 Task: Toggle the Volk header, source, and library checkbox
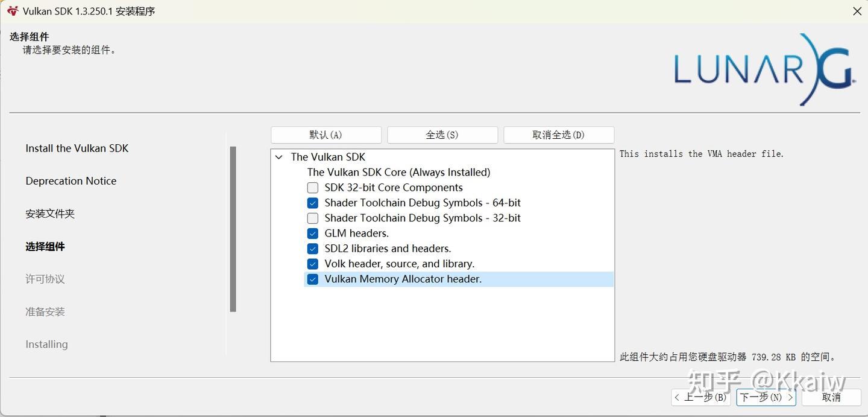click(x=312, y=264)
